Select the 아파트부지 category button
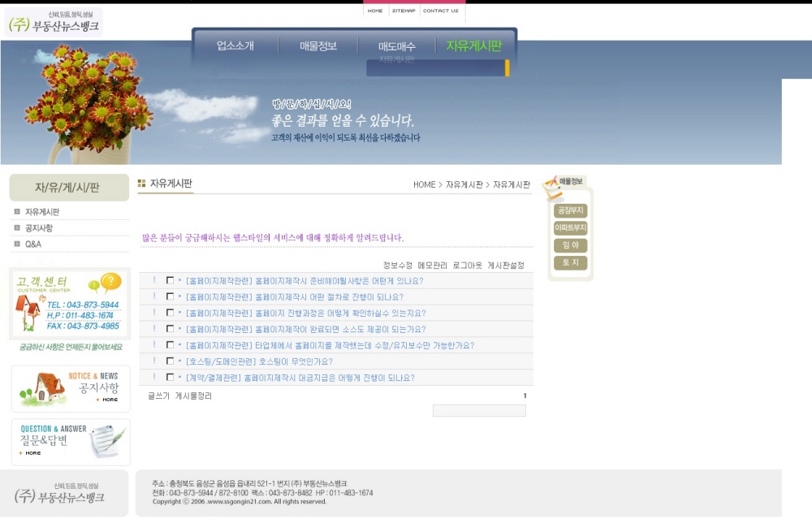812x519 pixels. pyautogui.click(x=570, y=228)
